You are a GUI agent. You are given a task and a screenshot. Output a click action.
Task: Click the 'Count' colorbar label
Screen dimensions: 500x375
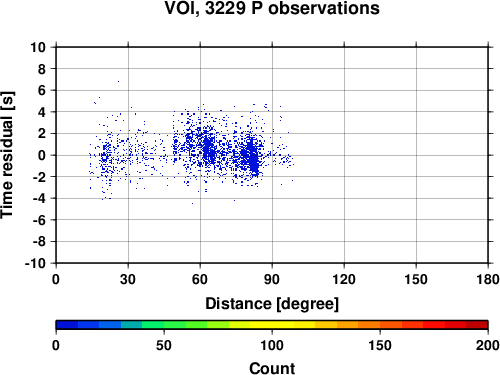tap(272, 368)
